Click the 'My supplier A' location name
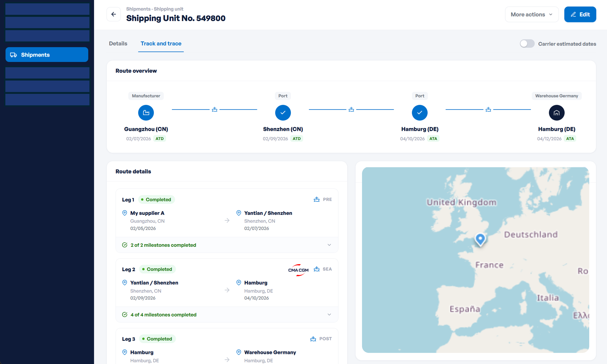 147,213
